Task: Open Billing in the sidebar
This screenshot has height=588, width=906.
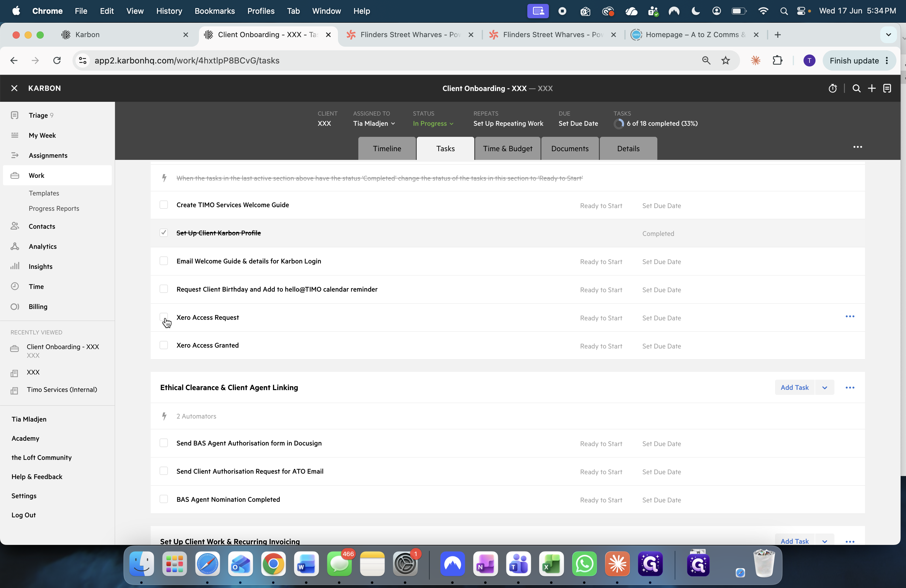Action: [x=57, y=307]
